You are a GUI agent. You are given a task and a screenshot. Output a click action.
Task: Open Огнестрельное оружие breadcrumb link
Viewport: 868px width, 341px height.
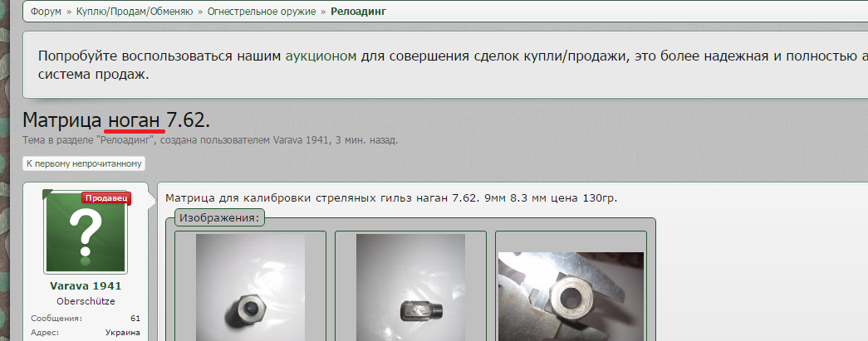[x=262, y=12]
